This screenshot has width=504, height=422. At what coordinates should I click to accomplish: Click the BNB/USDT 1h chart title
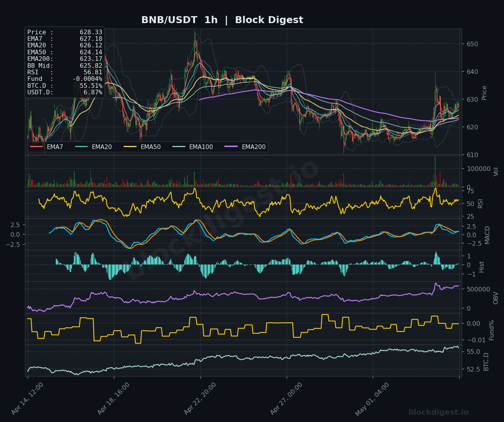(x=222, y=20)
